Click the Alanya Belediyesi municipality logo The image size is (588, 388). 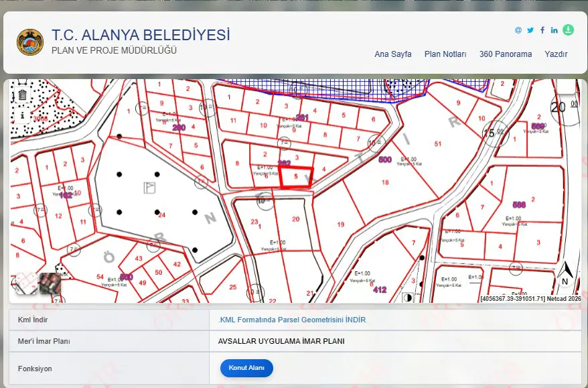click(x=30, y=42)
